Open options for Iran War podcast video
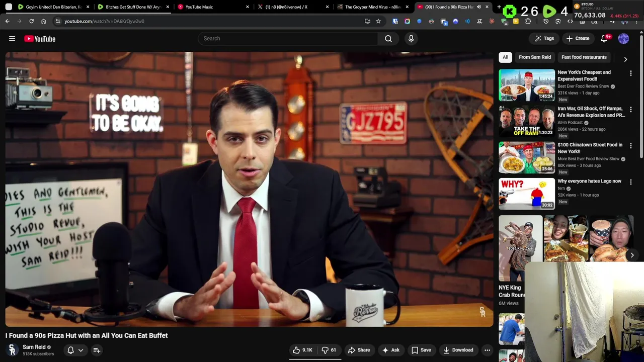 [x=631, y=110]
